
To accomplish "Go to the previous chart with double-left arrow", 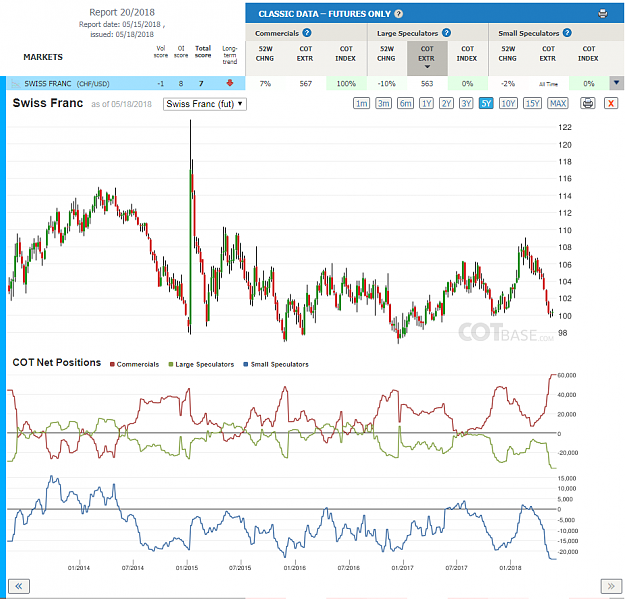I will 19,586.
